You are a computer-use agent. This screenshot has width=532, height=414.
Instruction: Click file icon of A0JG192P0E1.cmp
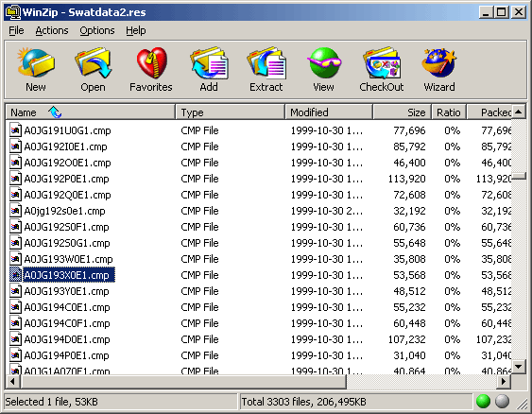tap(15, 179)
